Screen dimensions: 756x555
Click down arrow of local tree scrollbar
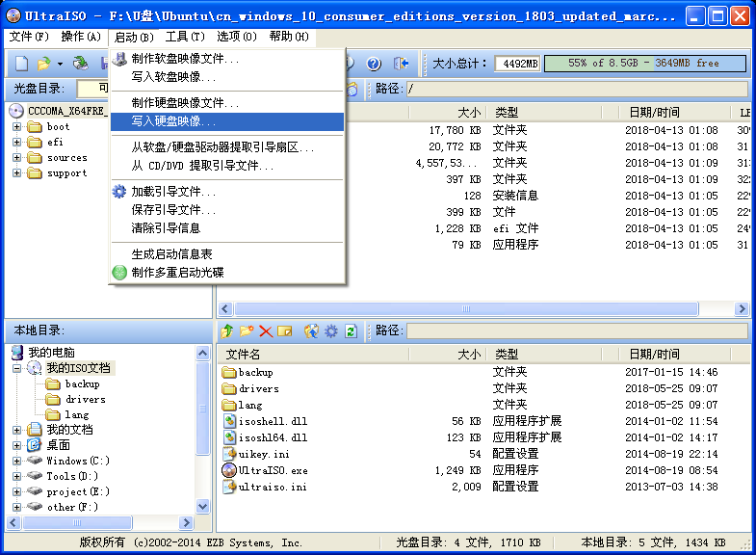click(203, 506)
